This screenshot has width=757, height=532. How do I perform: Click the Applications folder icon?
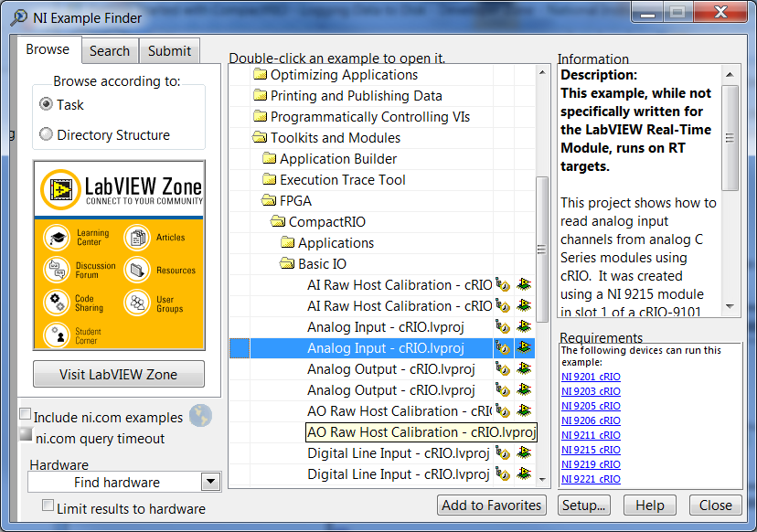pos(288,242)
